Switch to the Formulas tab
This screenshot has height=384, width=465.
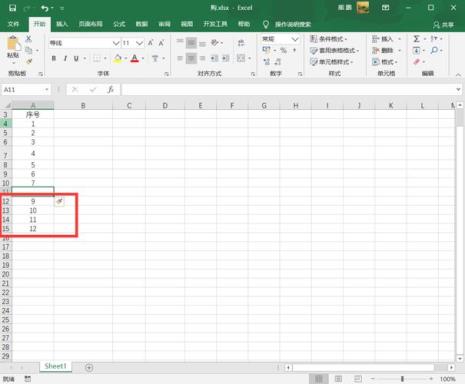click(x=119, y=24)
